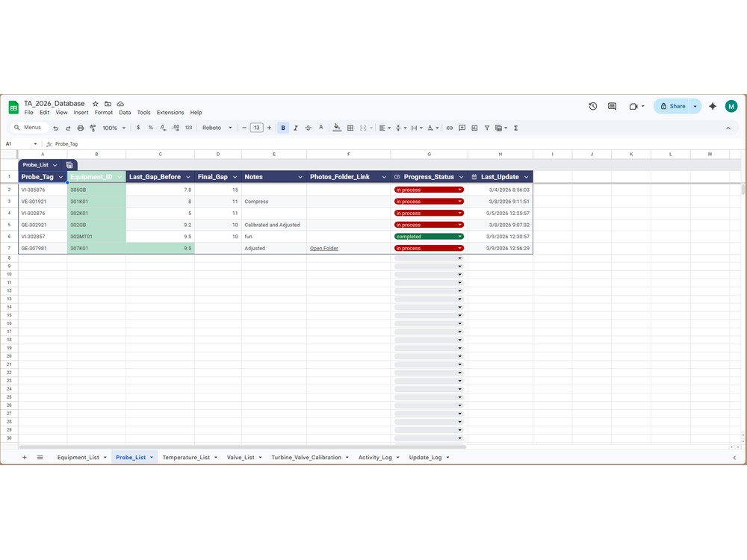Click the Share button
This screenshot has width=747, height=560.
(x=673, y=106)
